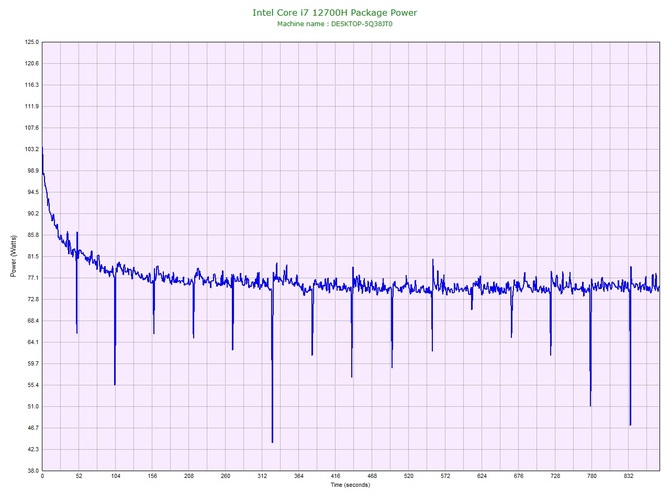This screenshot has height=502, width=670.
Task: Pick the y-axis value 107.6
Action: 33,128
